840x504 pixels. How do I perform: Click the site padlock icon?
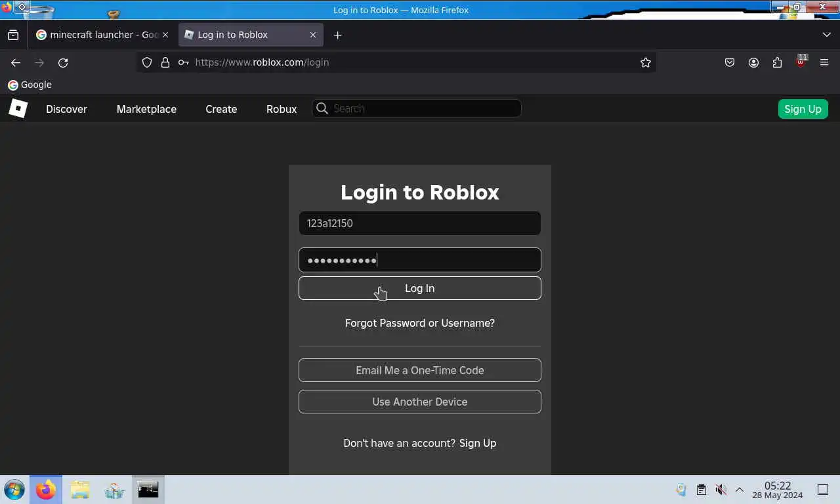pyautogui.click(x=165, y=62)
